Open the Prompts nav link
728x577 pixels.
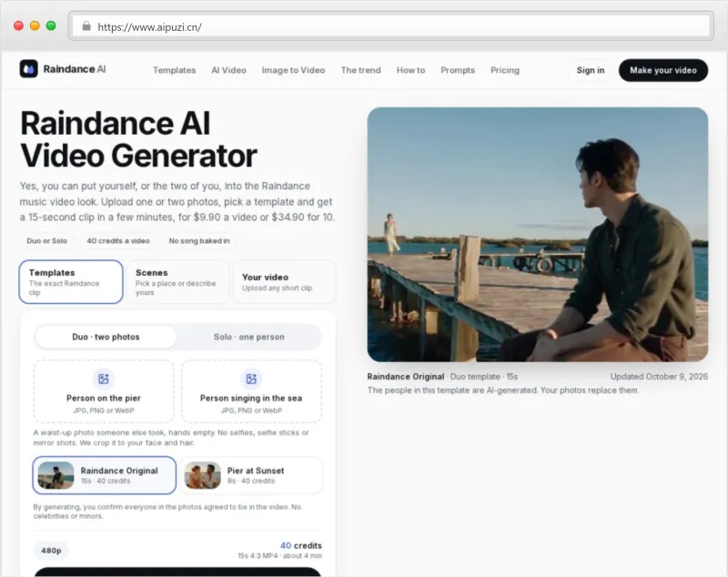(x=458, y=70)
